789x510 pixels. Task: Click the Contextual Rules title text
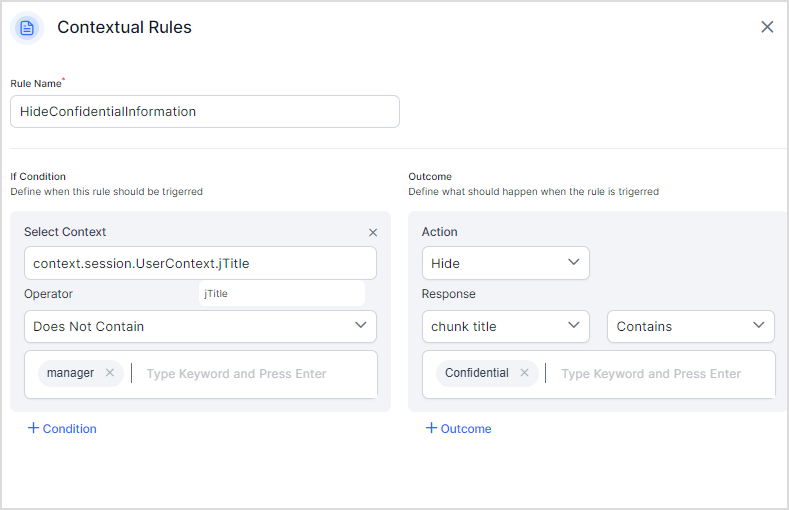point(124,28)
